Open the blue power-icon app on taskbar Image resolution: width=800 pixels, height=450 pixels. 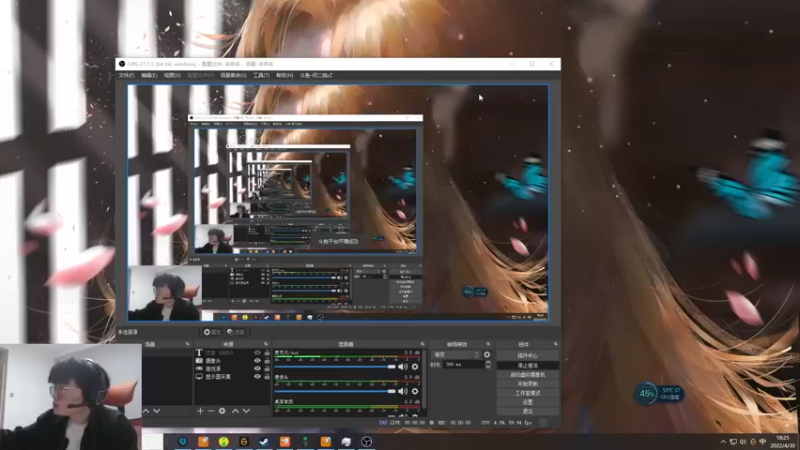(183, 441)
